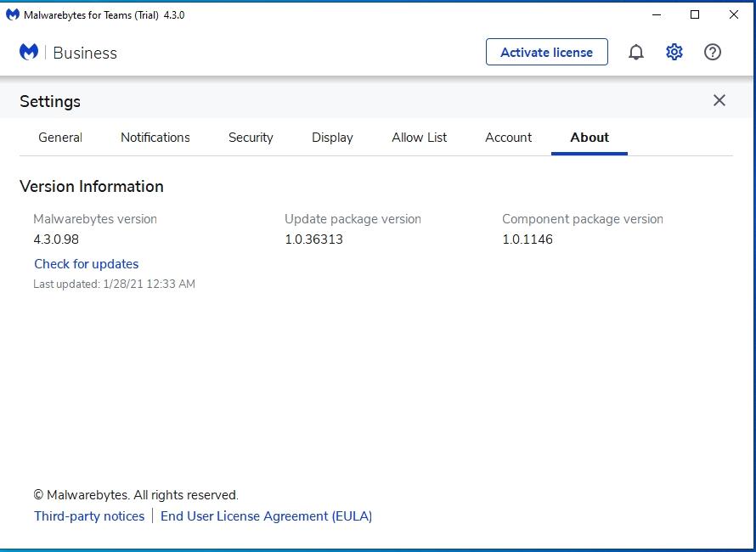Open the Third-party notices link

point(89,515)
